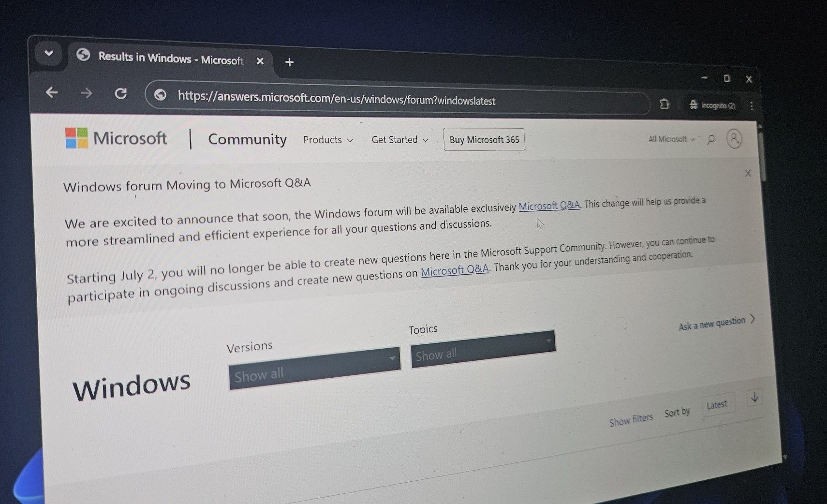This screenshot has height=504, width=827.
Task: Select the Results in Windows - Microsoft tab
Action: 170,59
